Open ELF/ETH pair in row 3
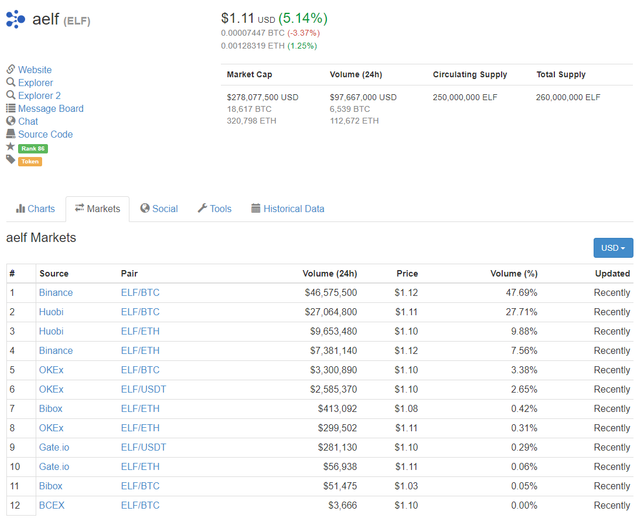The height and width of the screenshot is (519, 640). (140, 331)
